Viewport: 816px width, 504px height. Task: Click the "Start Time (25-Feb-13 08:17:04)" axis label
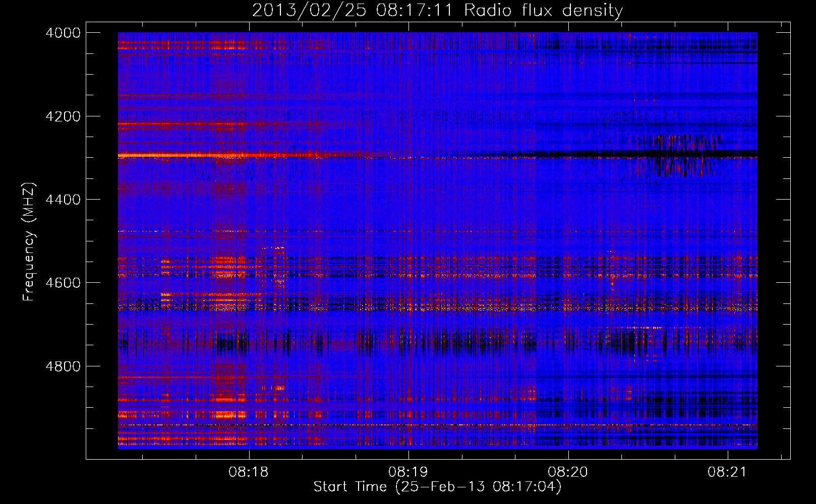[x=437, y=487]
